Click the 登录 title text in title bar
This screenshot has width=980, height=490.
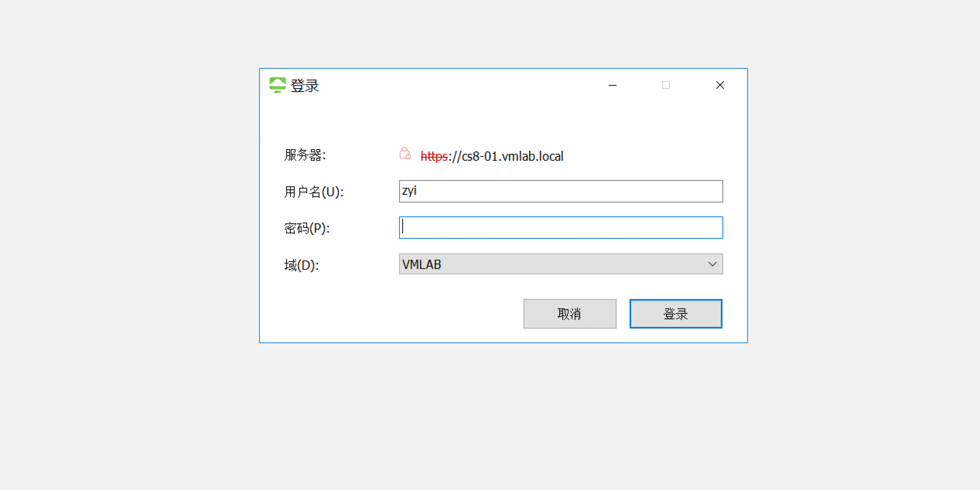point(304,85)
